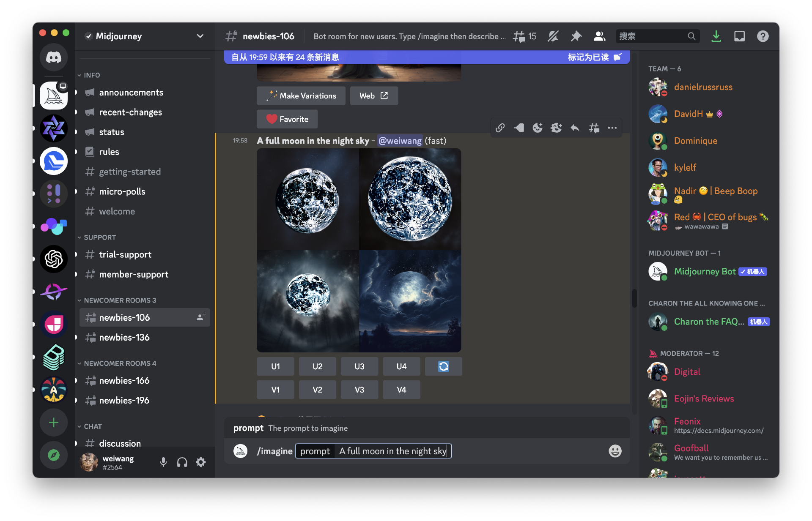This screenshot has width=812, height=521.
Task: Open the user settings gear icon
Action: [201, 462]
